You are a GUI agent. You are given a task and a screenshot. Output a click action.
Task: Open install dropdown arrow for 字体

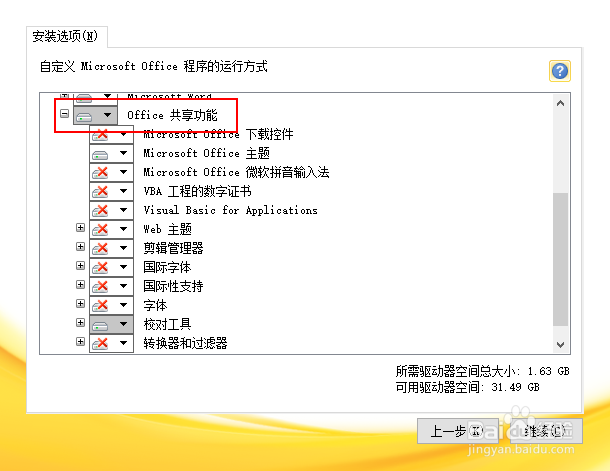(124, 305)
